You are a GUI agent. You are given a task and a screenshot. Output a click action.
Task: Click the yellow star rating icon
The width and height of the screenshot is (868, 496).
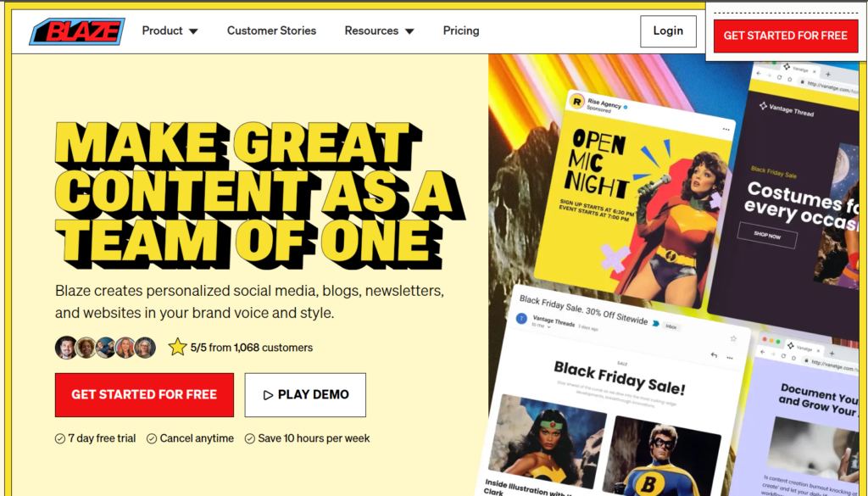[x=178, y=347]
